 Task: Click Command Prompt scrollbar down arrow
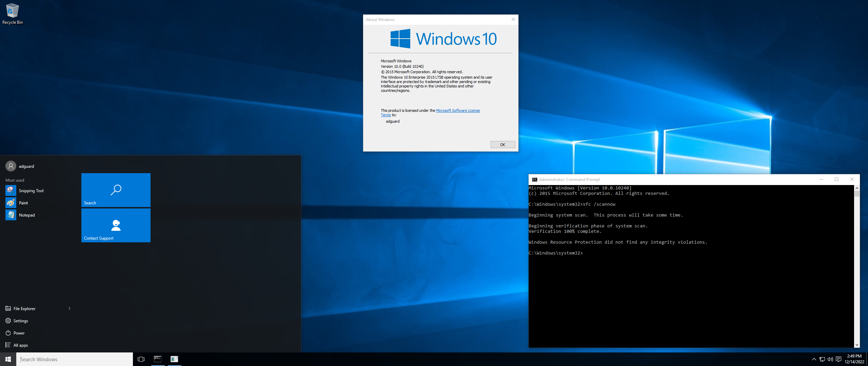click(857, 345)
